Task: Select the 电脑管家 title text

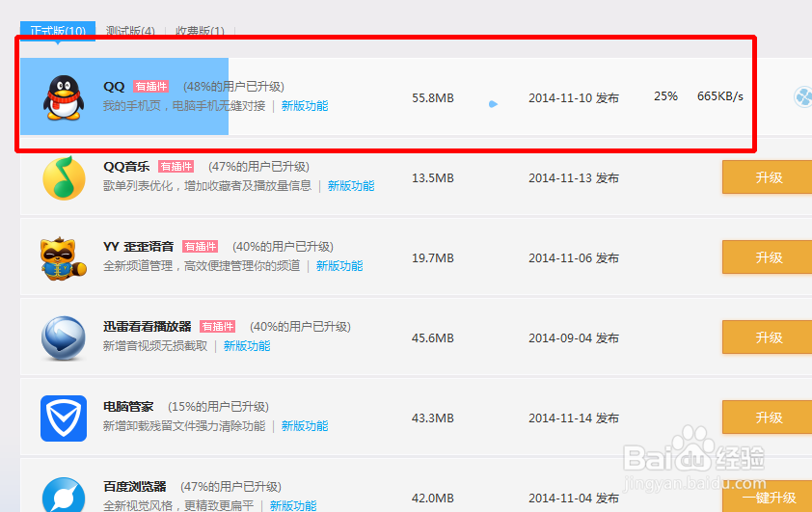Action: pos(128,406)
